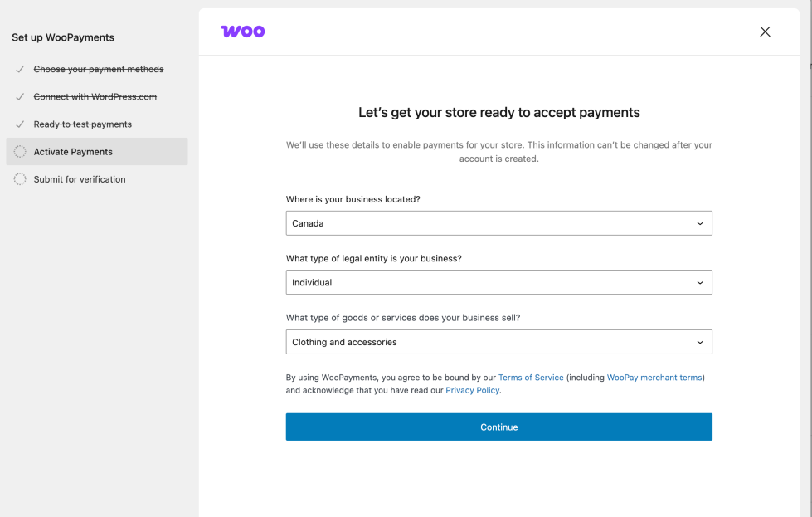This screenshot has width=812, height=517.
Task: Click the Ready to test payments step
Action: coord(83,124)
